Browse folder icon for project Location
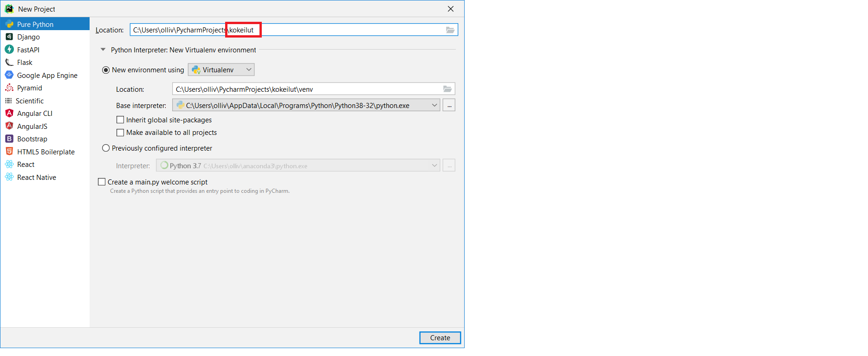 (450, 30)
